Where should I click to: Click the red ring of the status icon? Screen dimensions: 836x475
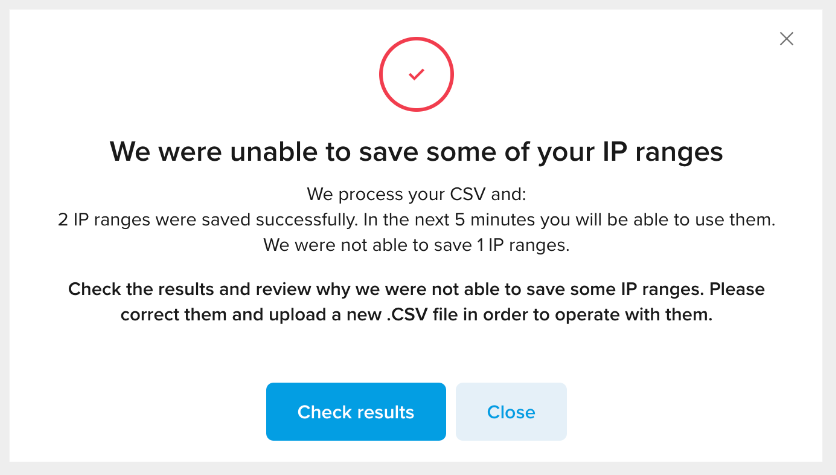416,38
